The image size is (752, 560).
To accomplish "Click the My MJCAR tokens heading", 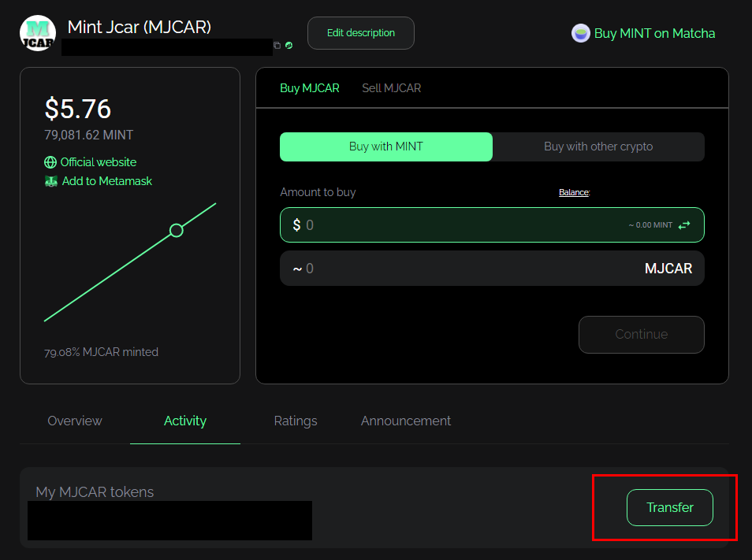I will coord(95,492).
